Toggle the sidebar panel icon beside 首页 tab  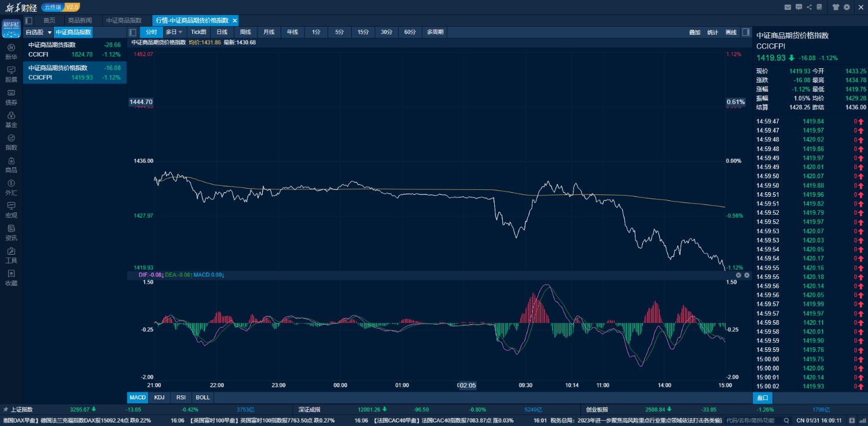coord(28,20)
